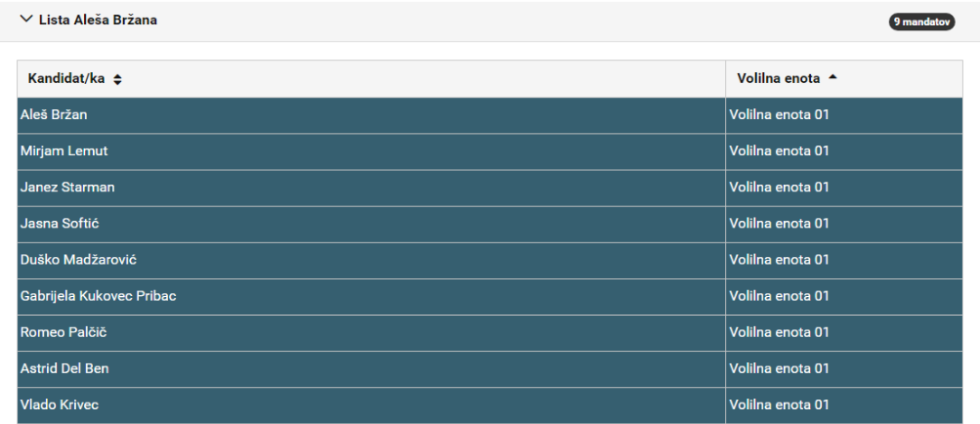Select candidate Vlado Krivec row
The height and width of the screenshot is (424, 980).
click(x=490, y=405)
